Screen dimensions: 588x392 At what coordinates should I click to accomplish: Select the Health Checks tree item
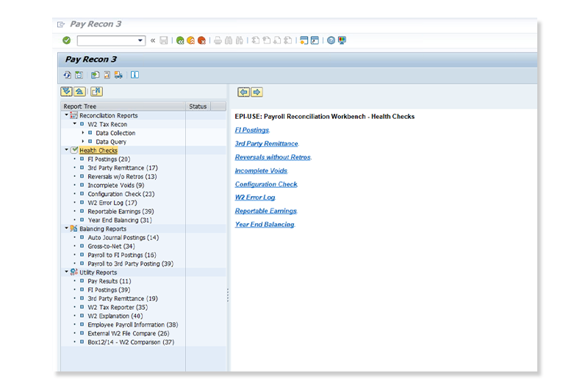(x=98, y=150)
